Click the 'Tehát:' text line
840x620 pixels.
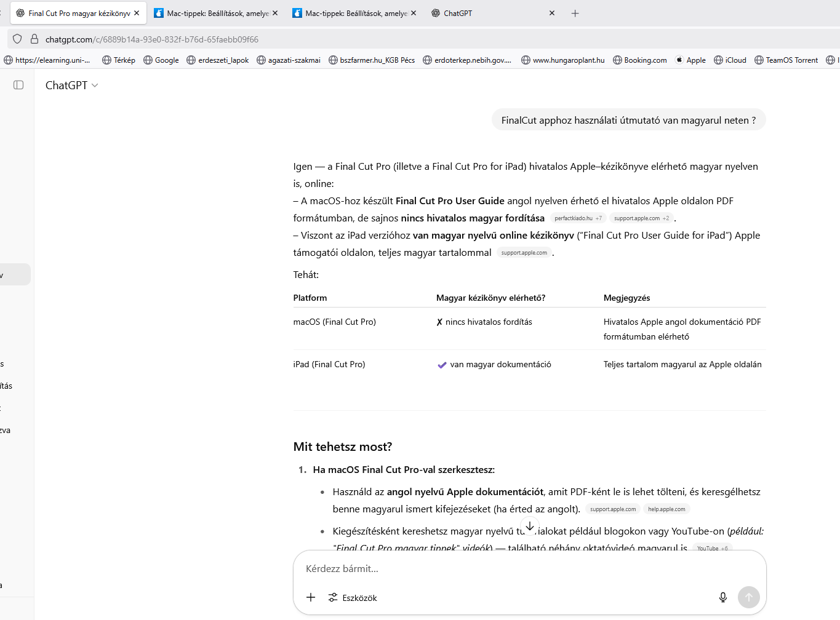click(306, 275)
